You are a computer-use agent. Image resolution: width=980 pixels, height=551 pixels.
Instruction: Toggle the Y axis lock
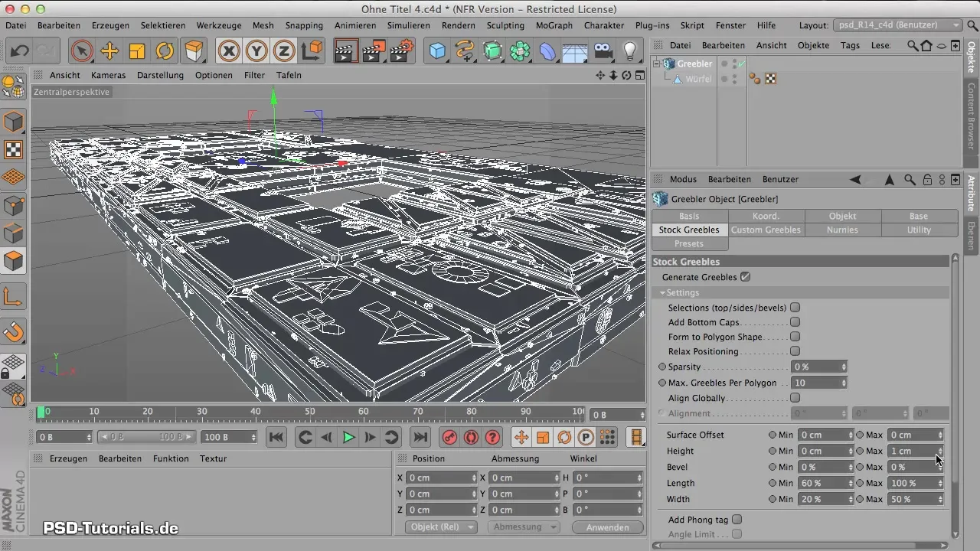point(256,51)
